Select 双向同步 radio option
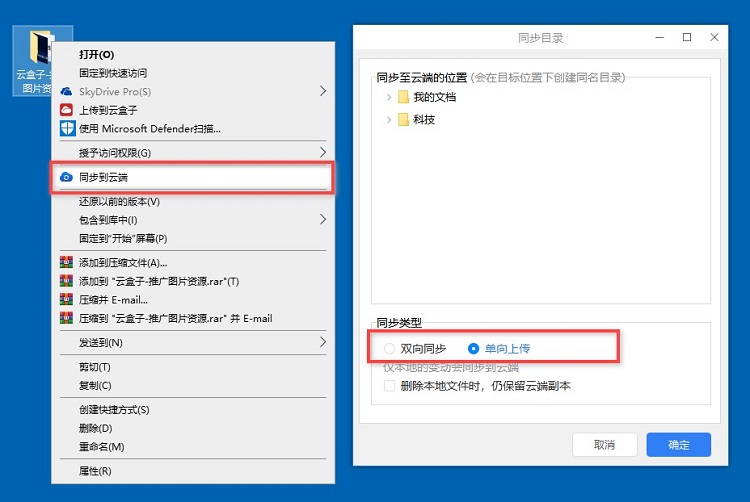Image resolution: width=750 pixels, height=502 pixels. coord(389,349)
